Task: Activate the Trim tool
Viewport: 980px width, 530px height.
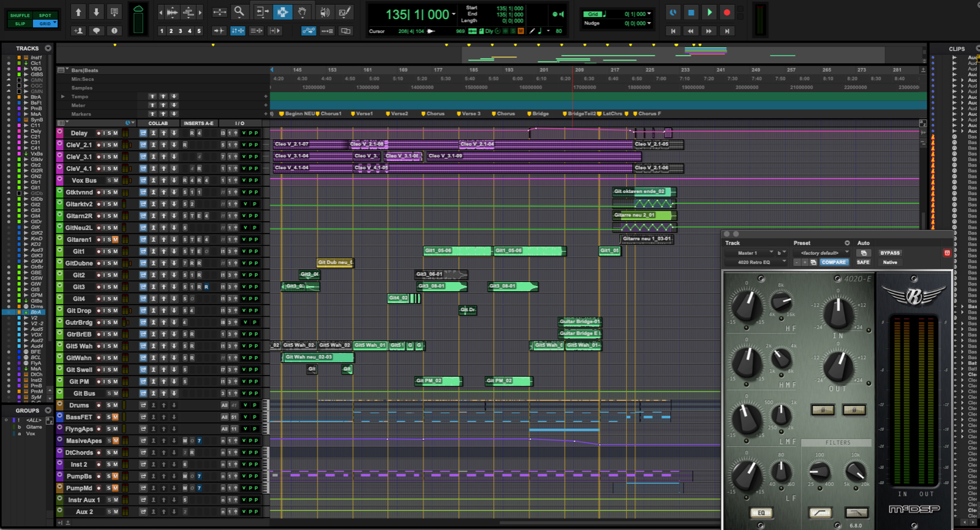Action: pos(262,12)
